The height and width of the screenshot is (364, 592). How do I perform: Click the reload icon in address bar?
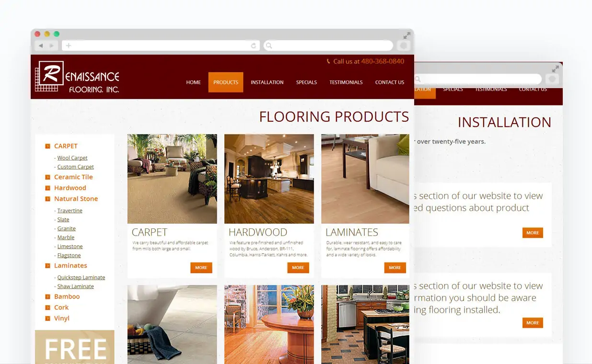point(254,45)
